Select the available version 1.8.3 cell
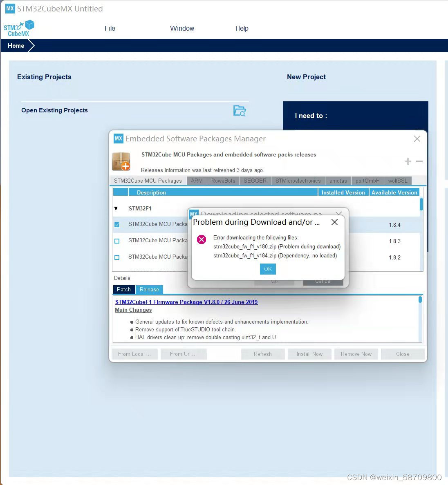The width and height of the screenshot is (448, 485). (x=394, y=241)
